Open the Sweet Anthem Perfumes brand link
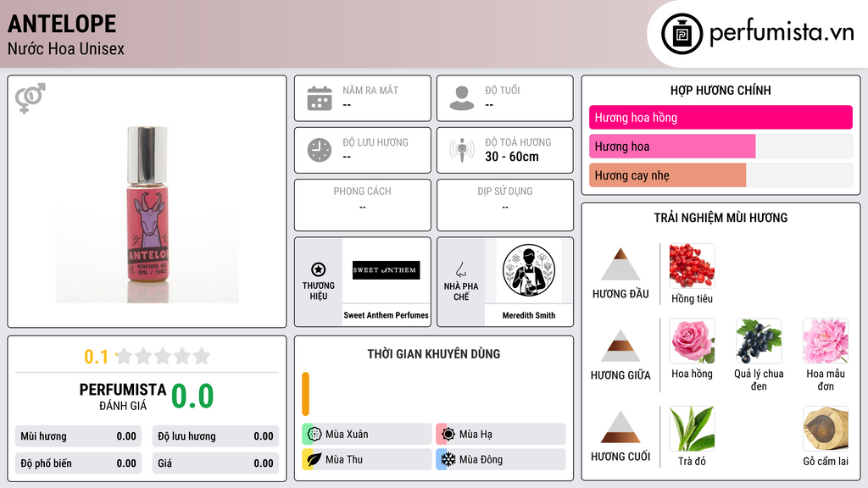The height and width of the screenshot is (488, 868). coord(386,315)
